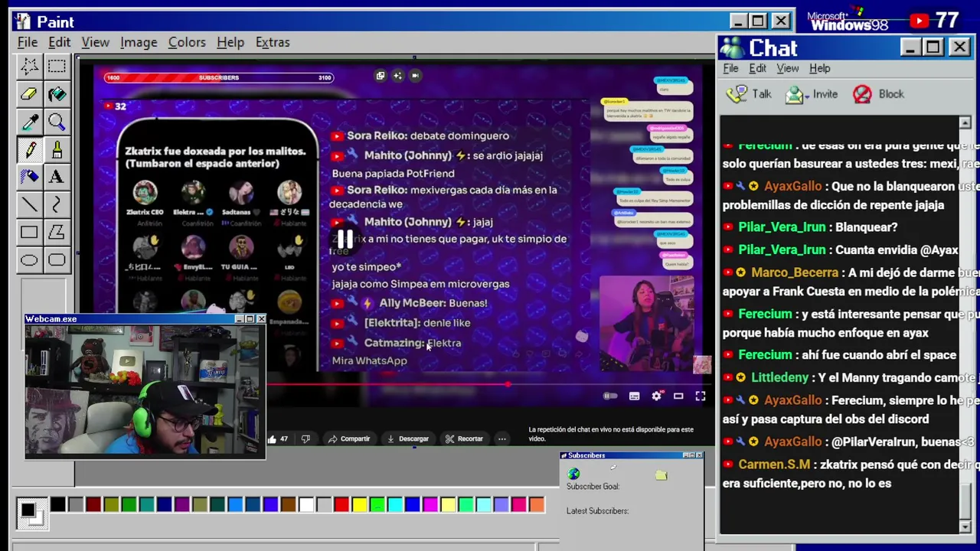Open the three-dot more actions button
Viewport: 980px width, 551px height.
[501, 439]
